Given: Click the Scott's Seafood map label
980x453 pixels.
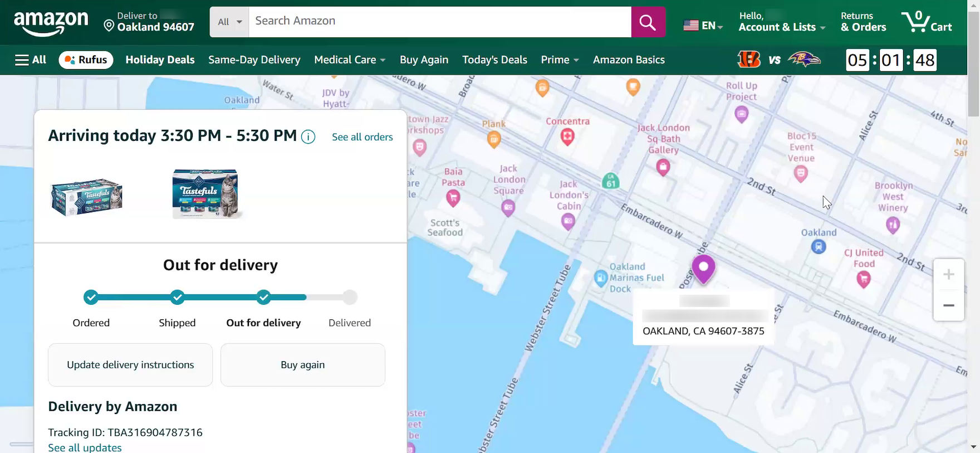Looking at the screenshot, I should (445, 227).
